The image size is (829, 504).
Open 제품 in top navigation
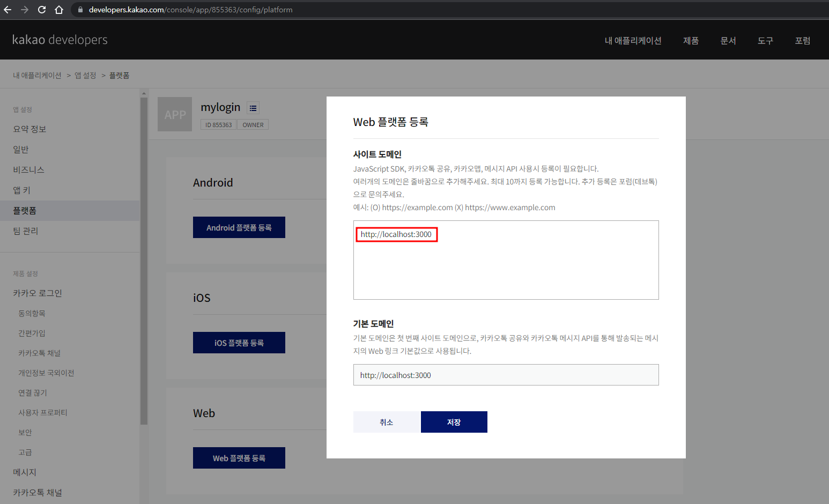691,41
